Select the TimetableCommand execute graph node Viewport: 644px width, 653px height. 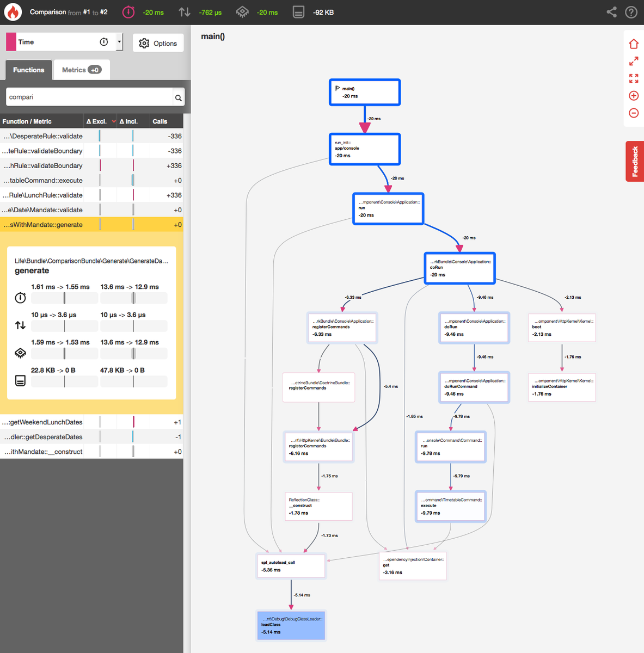coord(451,507)
